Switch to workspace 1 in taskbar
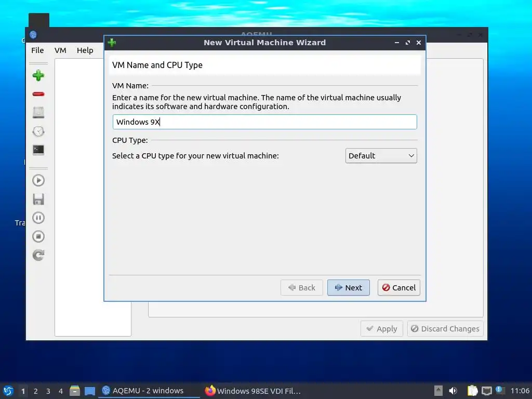This screenshot has height=399, width=532. pos(23,391)
